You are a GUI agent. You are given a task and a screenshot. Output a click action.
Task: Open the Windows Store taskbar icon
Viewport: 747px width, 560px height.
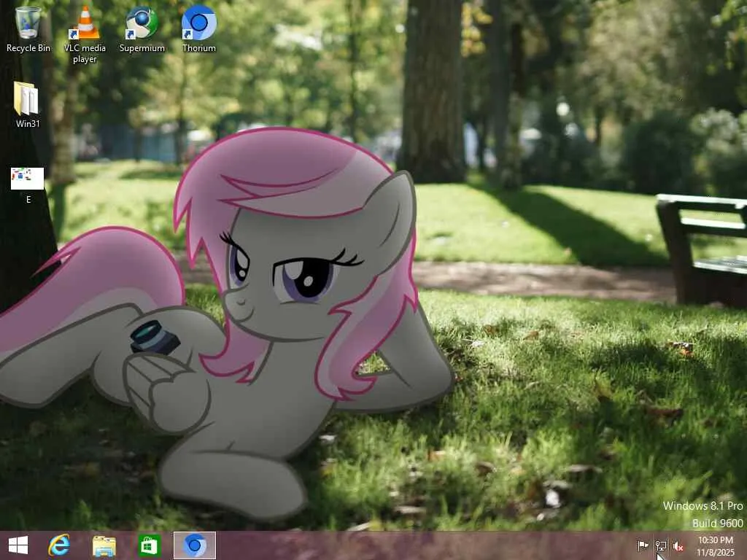[x=149, y=545]
